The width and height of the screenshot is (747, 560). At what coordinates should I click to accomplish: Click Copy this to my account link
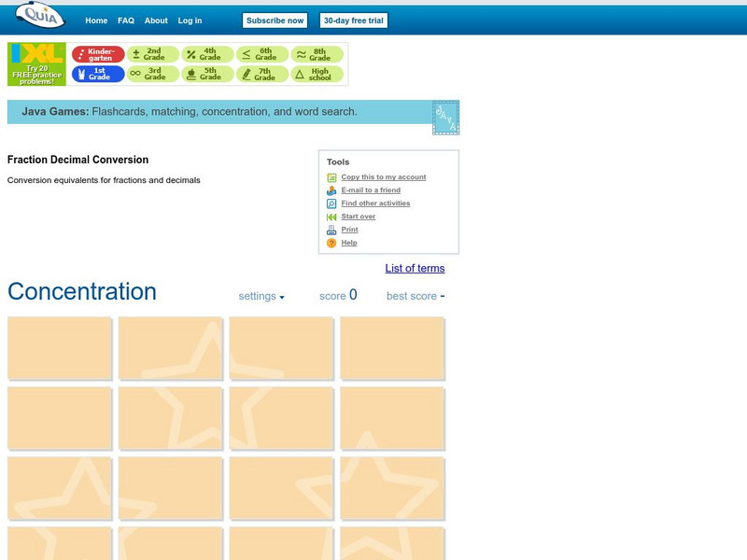(x=384, y=176)
